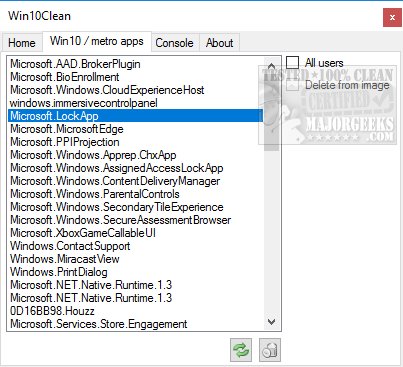Click the uninstall trash can icon
Screen dimensions: 403x367
coord(270,350)
